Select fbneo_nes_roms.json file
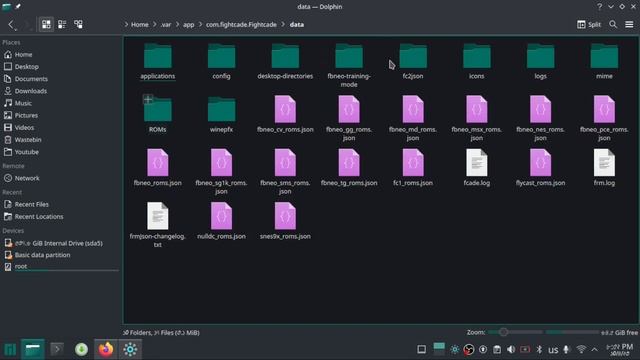This screenshot has width=640, height=360. 540,118
